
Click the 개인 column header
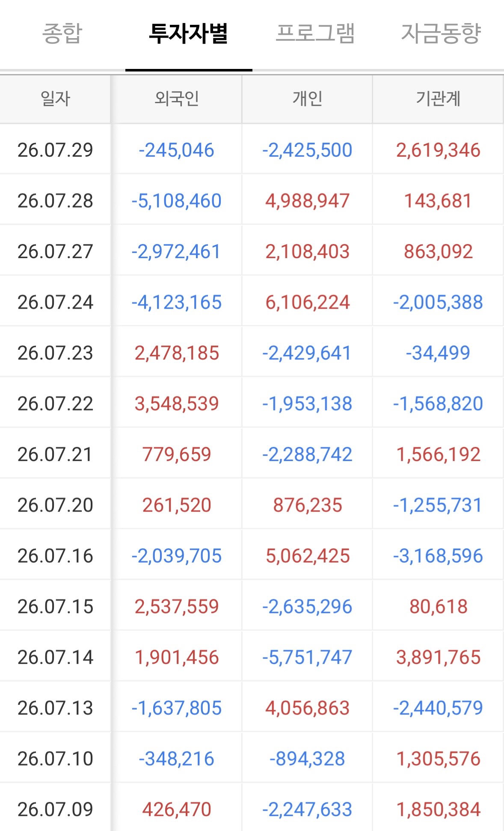tap(307, 99)
